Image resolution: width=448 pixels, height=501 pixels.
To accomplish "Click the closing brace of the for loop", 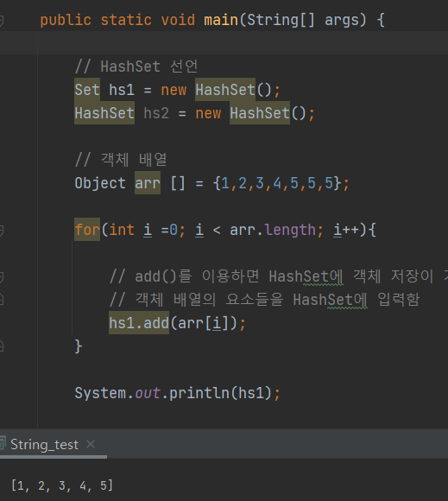I will click(79, 346).
